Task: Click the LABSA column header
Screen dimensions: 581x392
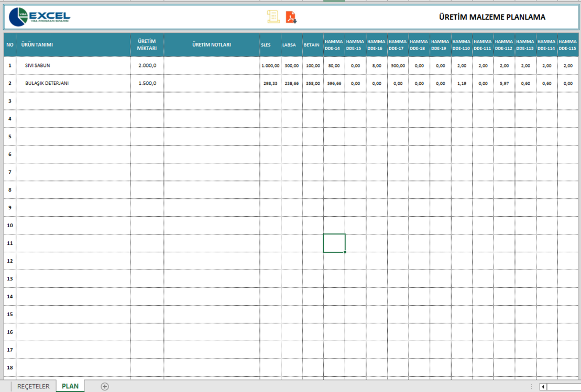Action: [292, 45]
